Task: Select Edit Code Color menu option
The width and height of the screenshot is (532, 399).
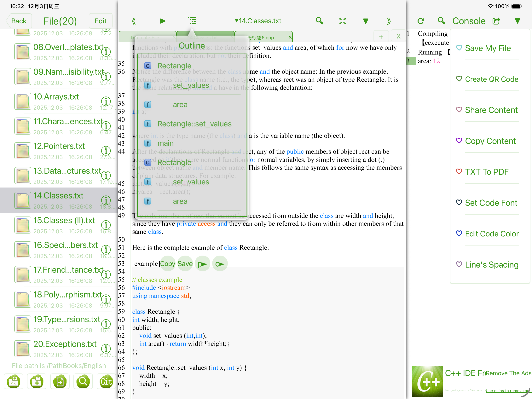Action: pyautogui.click(x=492, y=234)
